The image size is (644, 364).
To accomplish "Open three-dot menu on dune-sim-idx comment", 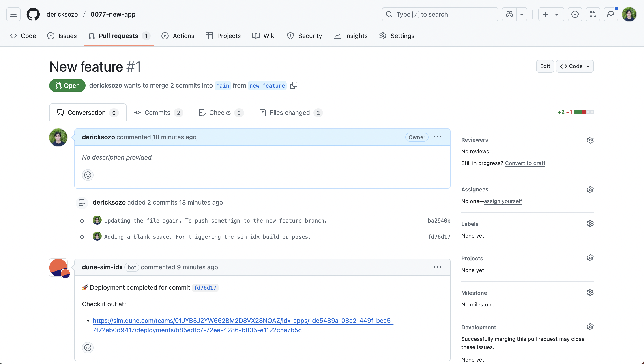I will [437, 267].
